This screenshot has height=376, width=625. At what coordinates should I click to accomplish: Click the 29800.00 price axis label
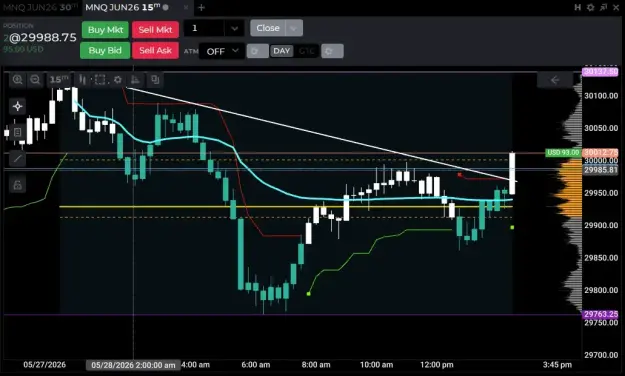[601, 290]
